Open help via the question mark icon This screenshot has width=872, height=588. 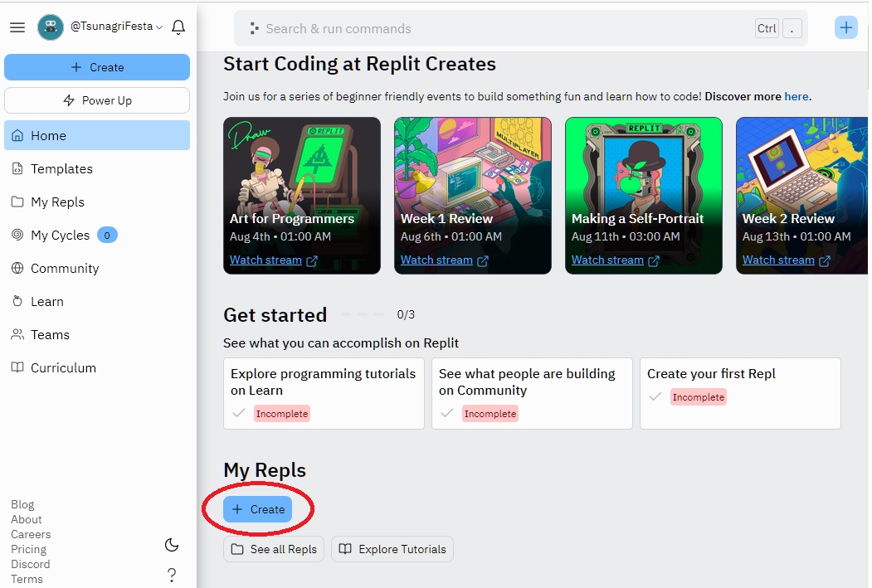172,576
